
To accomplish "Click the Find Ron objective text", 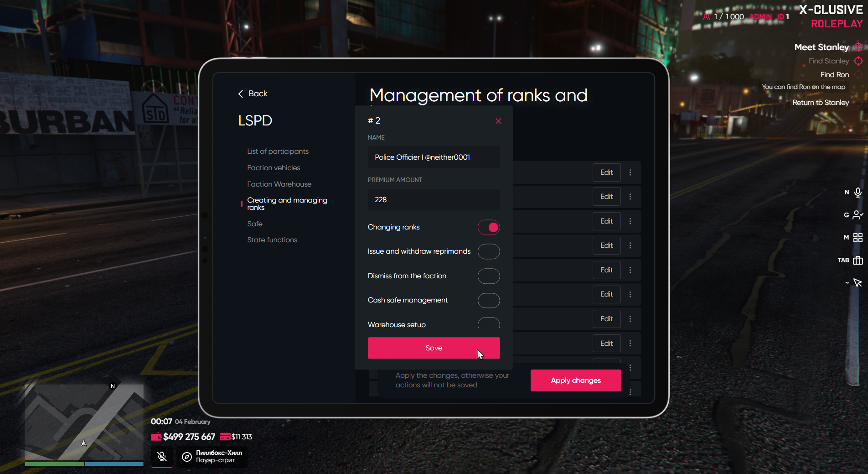I will tap(835, 75).
